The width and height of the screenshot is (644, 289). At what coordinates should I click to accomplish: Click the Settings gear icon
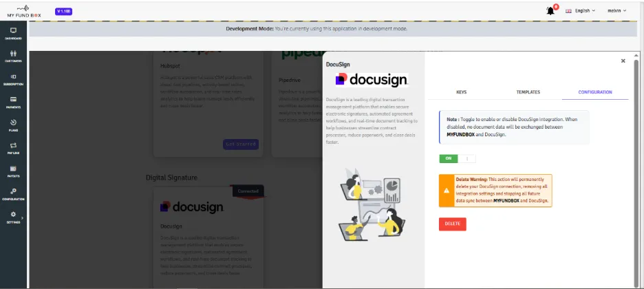click(13, 214)
